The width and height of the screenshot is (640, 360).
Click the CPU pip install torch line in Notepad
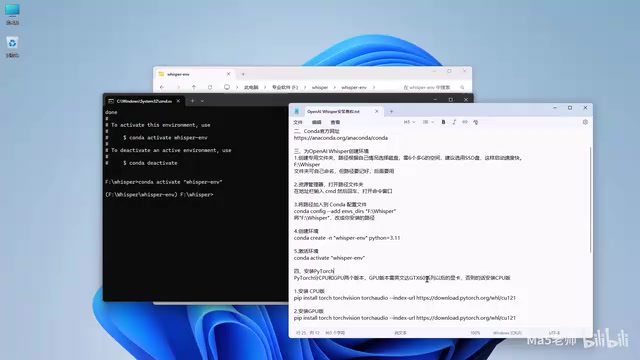tap(405, 298)
